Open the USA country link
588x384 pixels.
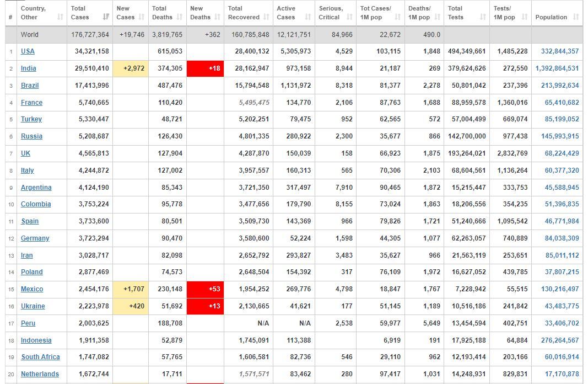coord(28,51)
